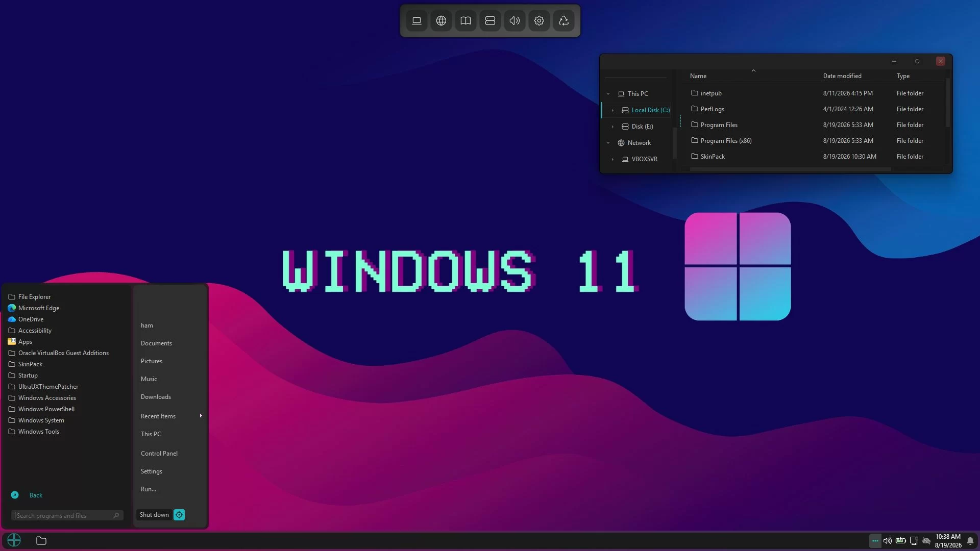
Task: Open This PC from the top dock
Action: (x=416, y=21)
